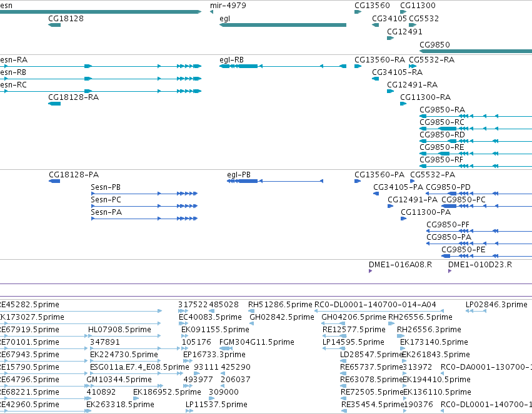
Task: Open the EK091155.5prime EST label
Action: pyautogui.click(x=215, y=330)
